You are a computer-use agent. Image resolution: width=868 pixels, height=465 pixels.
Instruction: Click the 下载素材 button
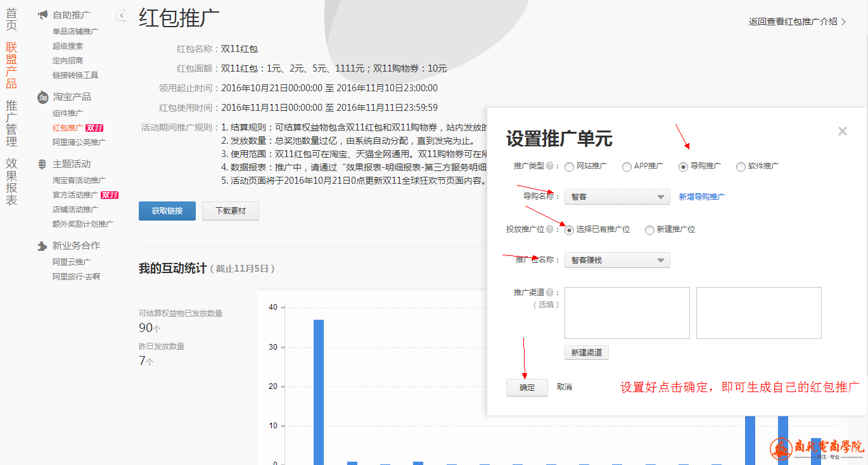pos(231,211)
